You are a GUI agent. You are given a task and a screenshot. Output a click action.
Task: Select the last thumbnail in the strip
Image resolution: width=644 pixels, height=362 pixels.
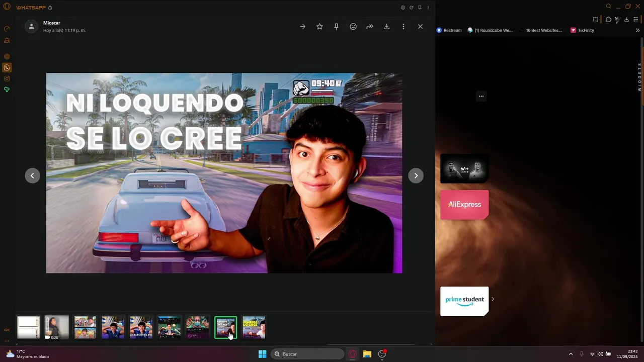(x=254, y=327)
